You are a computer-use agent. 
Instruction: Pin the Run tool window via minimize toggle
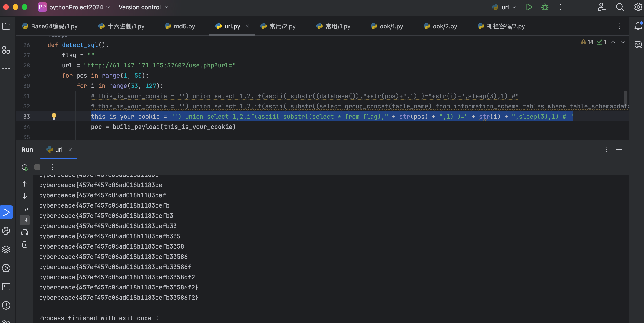[619, 150]
